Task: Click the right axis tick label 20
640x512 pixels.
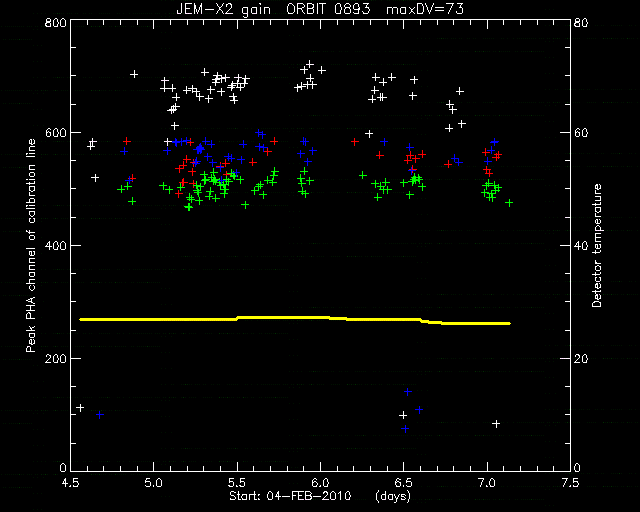Action: coord(581,359)
